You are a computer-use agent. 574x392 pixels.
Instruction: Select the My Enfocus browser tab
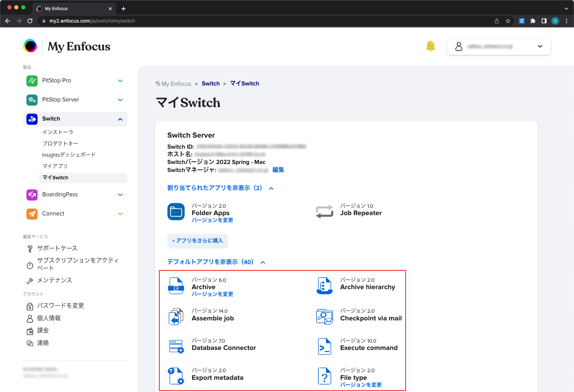pos(74,9)
